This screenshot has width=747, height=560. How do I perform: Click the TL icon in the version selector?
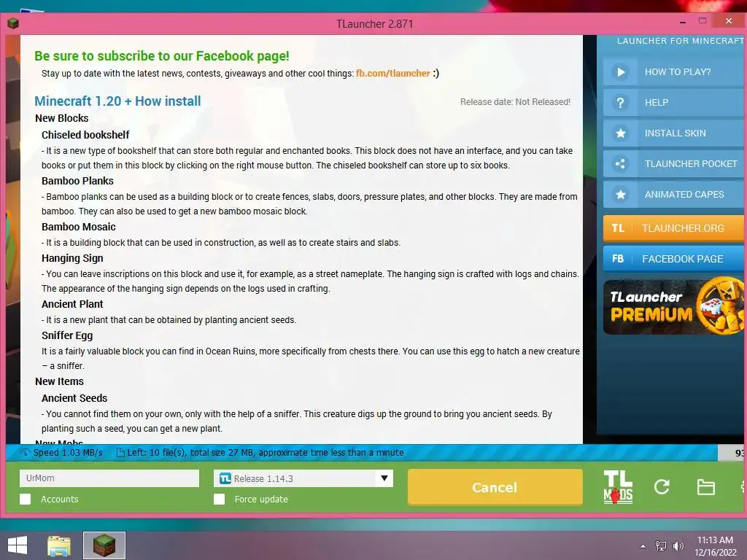pyautogui.click(x=225, y=478)
